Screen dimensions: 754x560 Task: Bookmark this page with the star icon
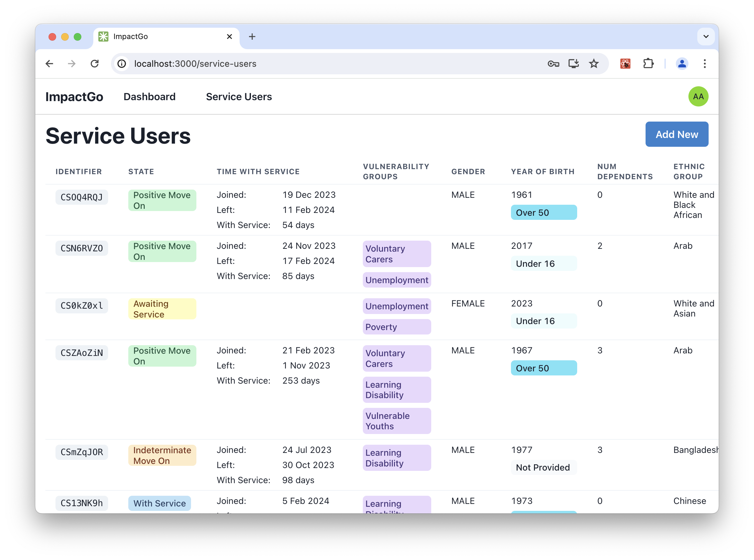coord(594,64)
